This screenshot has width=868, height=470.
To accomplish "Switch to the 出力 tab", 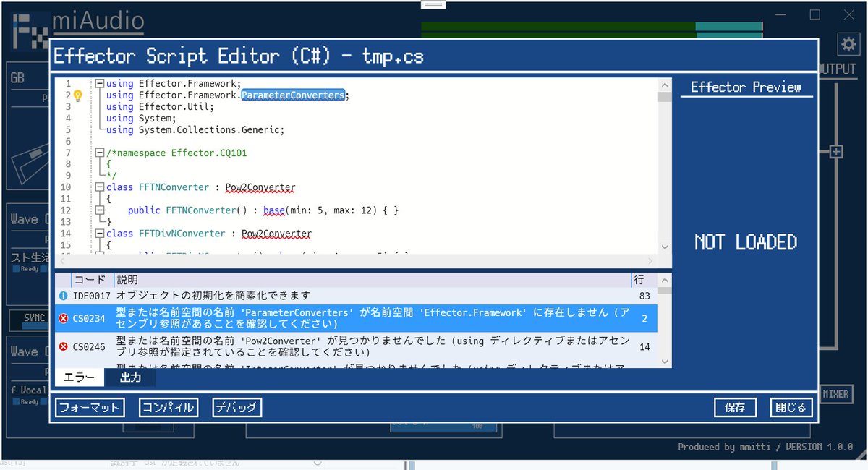I will 129,377.
